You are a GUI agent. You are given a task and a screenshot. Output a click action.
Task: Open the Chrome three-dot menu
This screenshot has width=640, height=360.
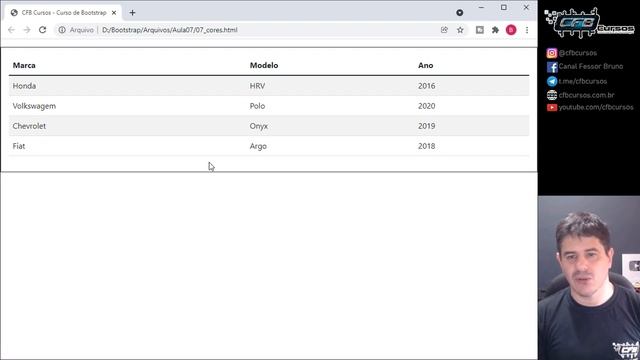pyautogui.click(x=527, y=30)
